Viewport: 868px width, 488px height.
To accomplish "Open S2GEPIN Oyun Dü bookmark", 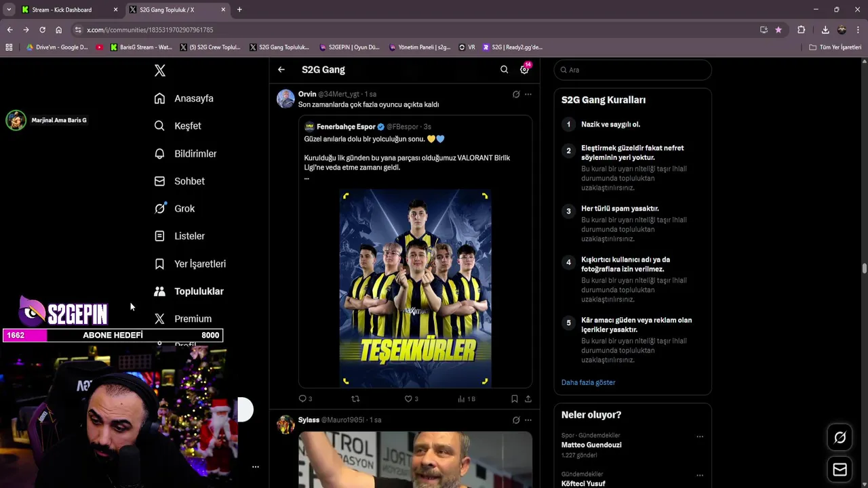I will [x=349, y=47].
